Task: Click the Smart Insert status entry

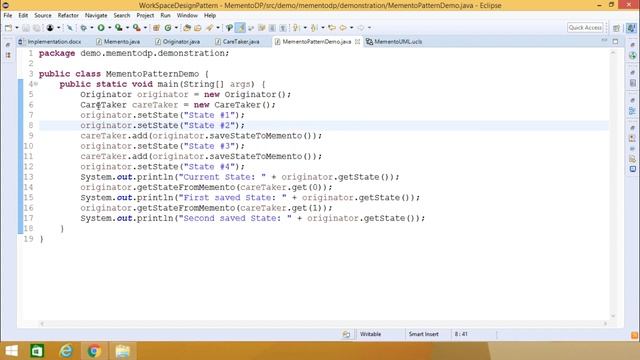Action: [424, 334]
